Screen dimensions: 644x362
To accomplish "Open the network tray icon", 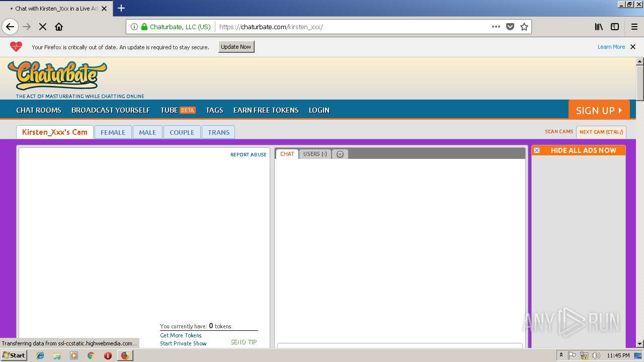I will click(584, 355).
